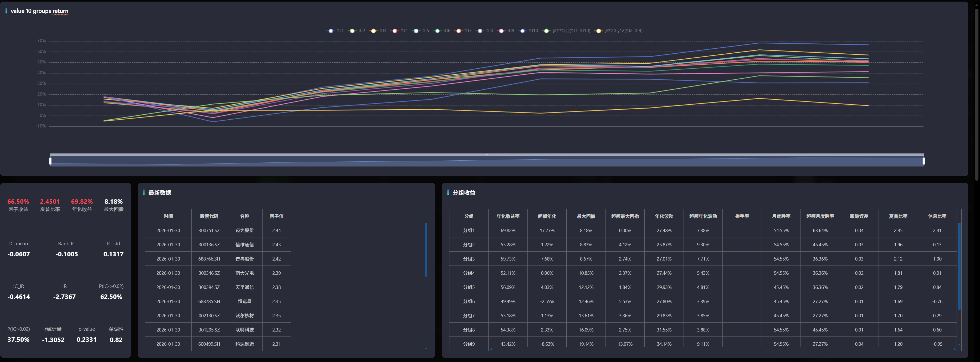Click 最新数据 table vertical scrollbar

(x=426, y=250)
